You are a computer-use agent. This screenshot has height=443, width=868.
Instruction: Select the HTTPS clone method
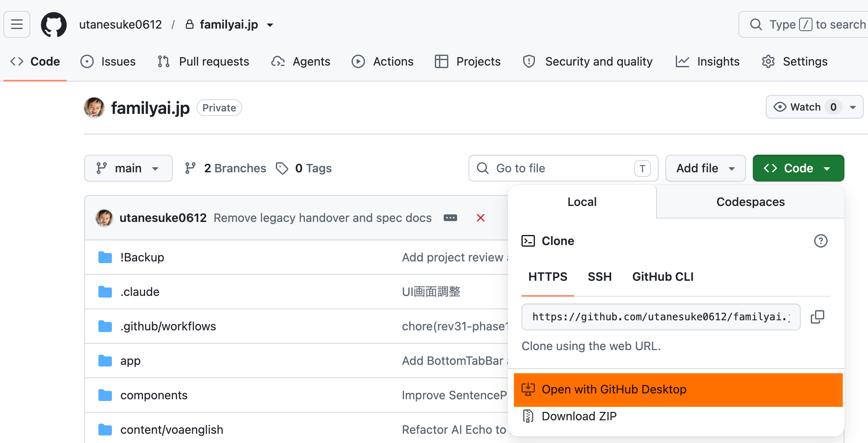[548, 277]
